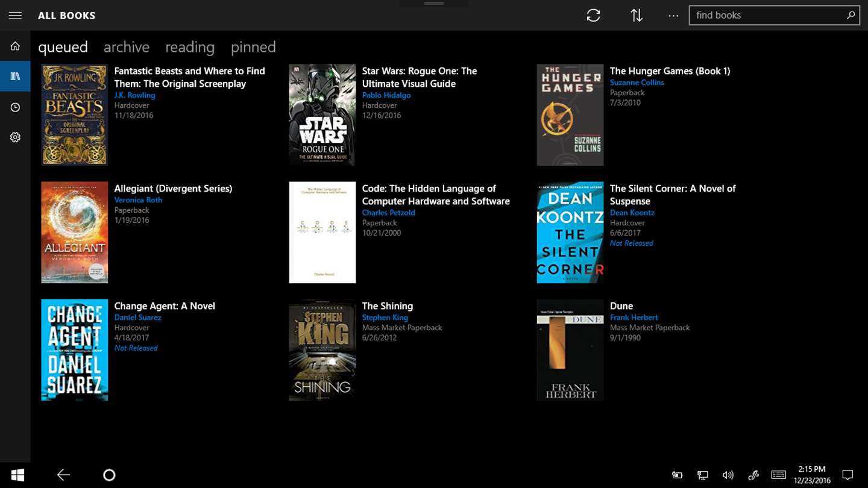This screenshot has width=868, height=488.
Task: Click author link Veronica Roth
Action: pos(138,200)
